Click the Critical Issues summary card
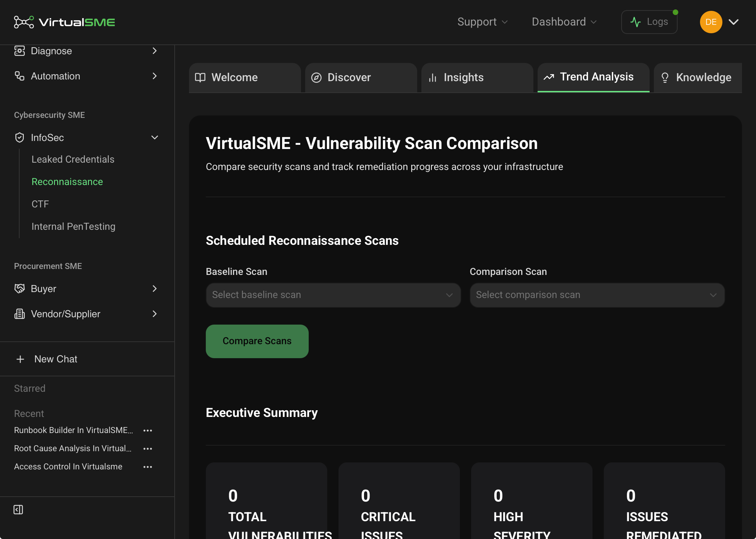The height and width of the screenshot is (539, 756). [x=399, y=501]
